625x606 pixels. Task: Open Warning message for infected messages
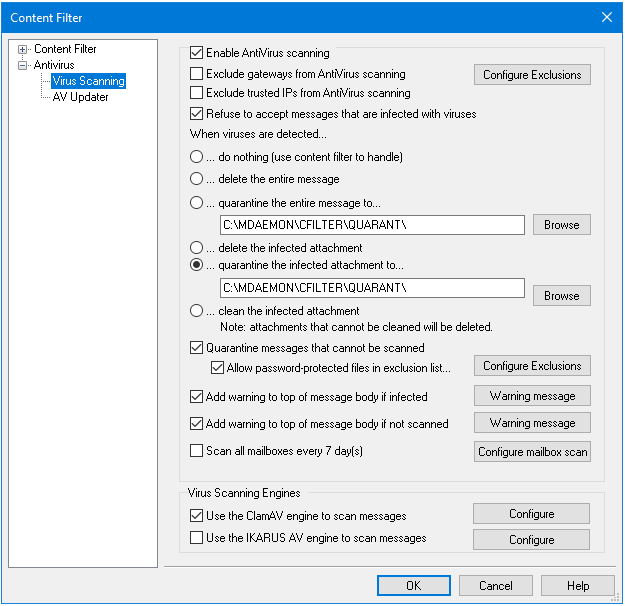tap(531, 396)
